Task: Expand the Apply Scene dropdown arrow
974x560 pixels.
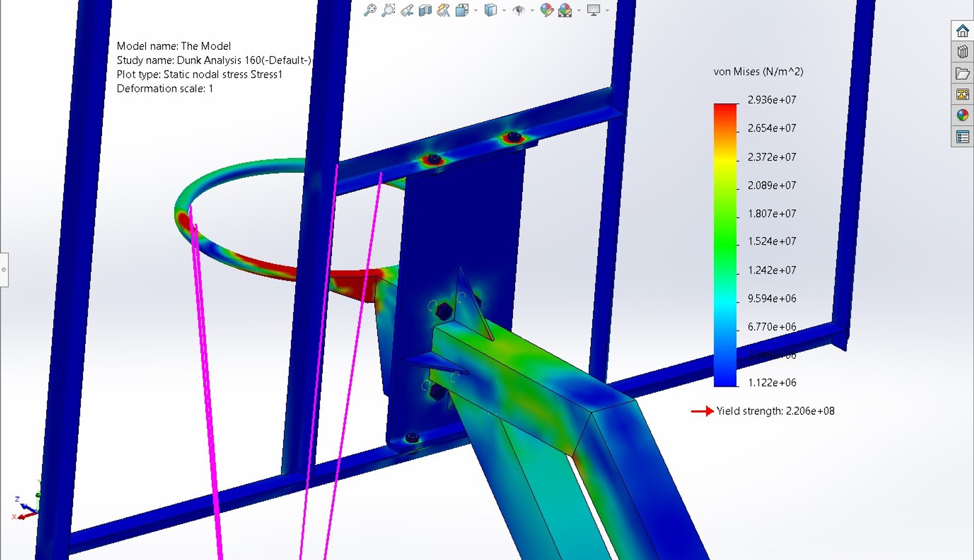Action: click(x=579, y=10)
